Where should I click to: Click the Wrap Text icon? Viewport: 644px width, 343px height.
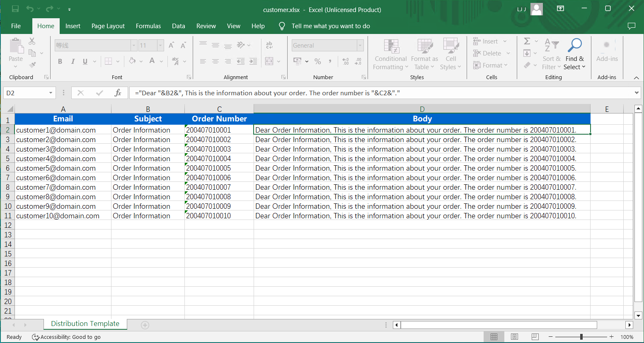pyautogui.click(x=269, y=45)
